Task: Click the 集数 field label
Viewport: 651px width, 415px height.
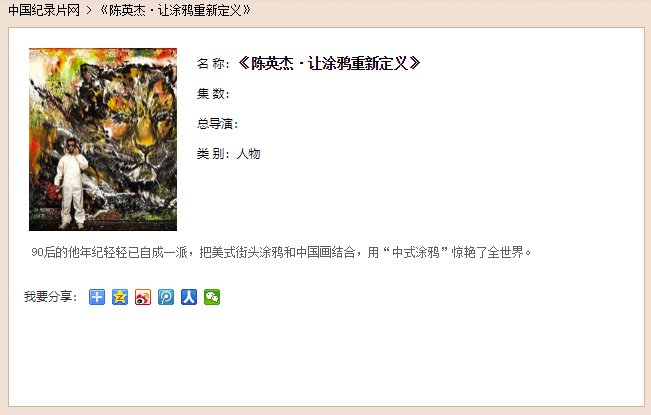Action: pos(213,94)
